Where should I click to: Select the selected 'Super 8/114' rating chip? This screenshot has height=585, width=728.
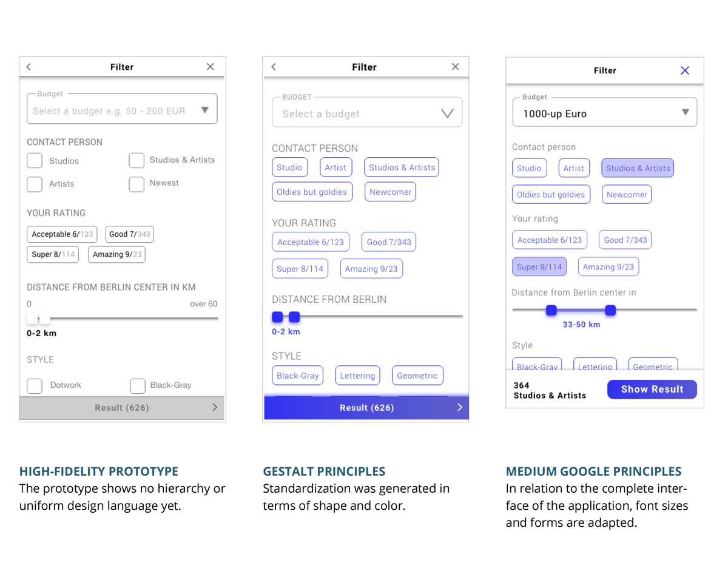pyautogui.click(x=539, y=267)
